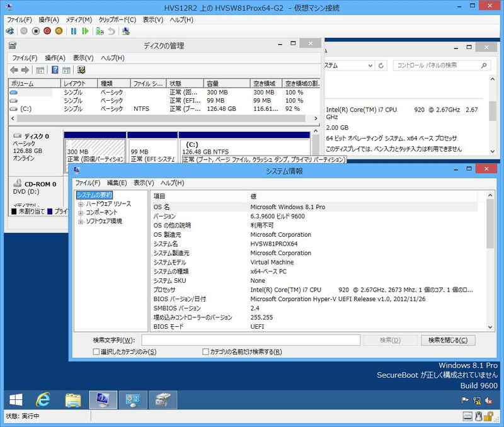The image size is (504, 427).
Task: Open 操作(A) menu in VM connection window
Action: tap(49, 20)
